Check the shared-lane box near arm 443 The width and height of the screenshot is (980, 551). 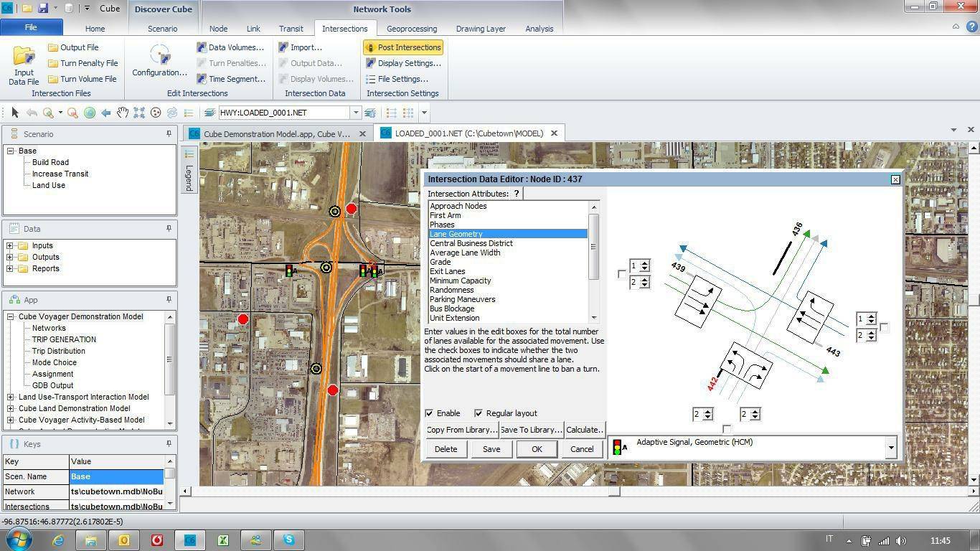point(885,327)
